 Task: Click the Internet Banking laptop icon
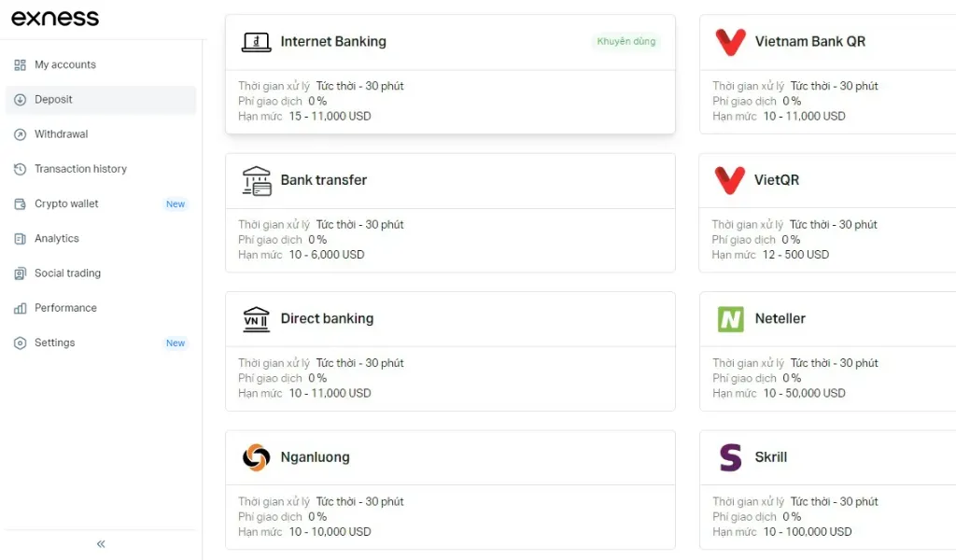pyautogui.click(x=254, y=41)
